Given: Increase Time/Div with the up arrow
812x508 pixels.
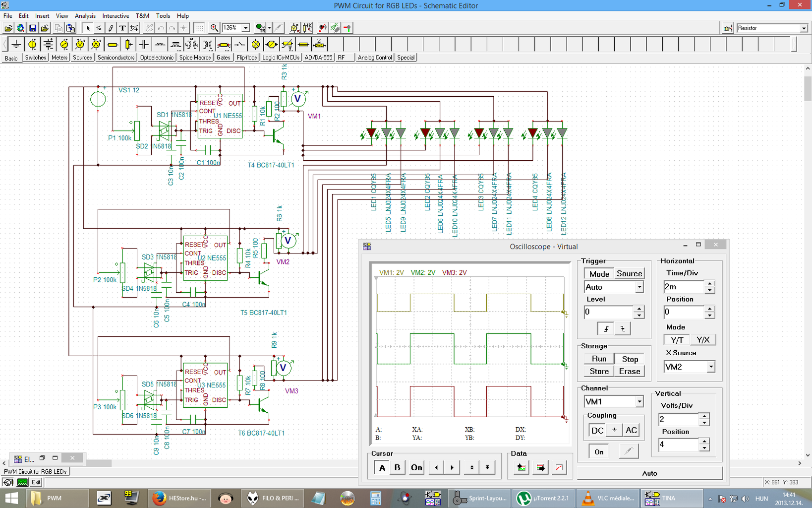Looking at the screenshot, I should [709, 284].
